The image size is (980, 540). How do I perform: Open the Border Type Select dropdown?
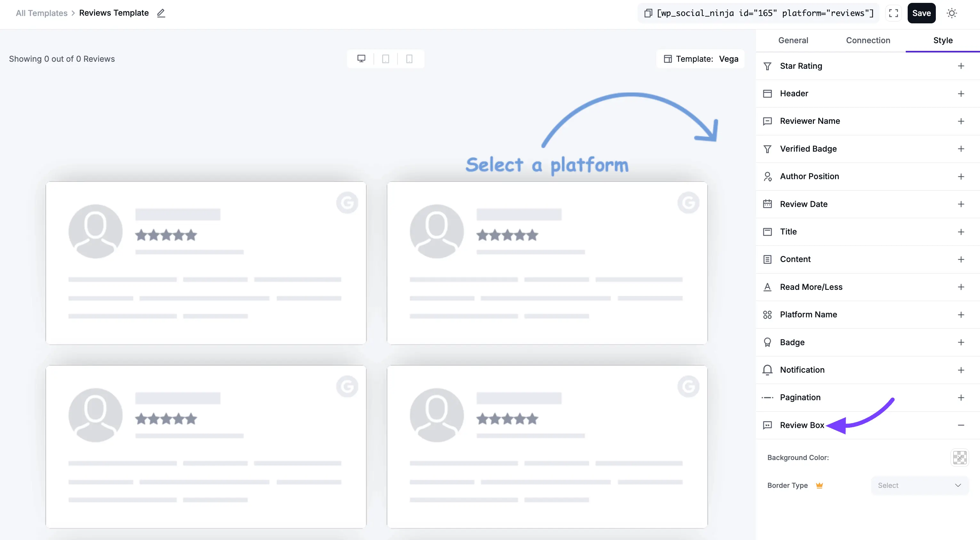click(x=919, y=485)
